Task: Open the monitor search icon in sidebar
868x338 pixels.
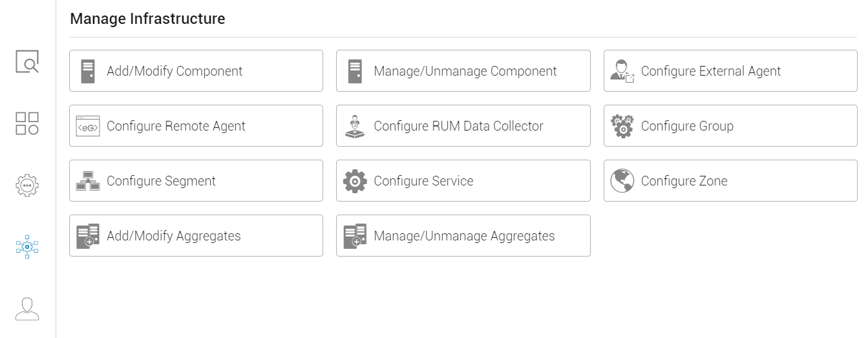Action: point(27,62)
